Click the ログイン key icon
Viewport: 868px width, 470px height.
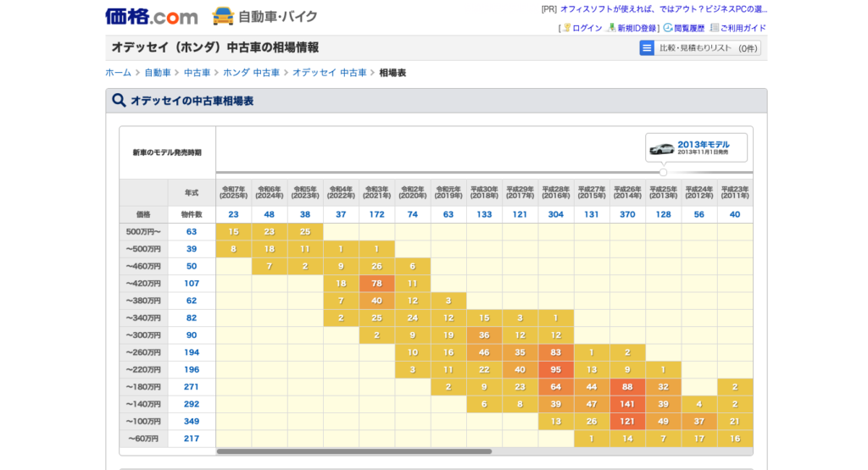566,28
